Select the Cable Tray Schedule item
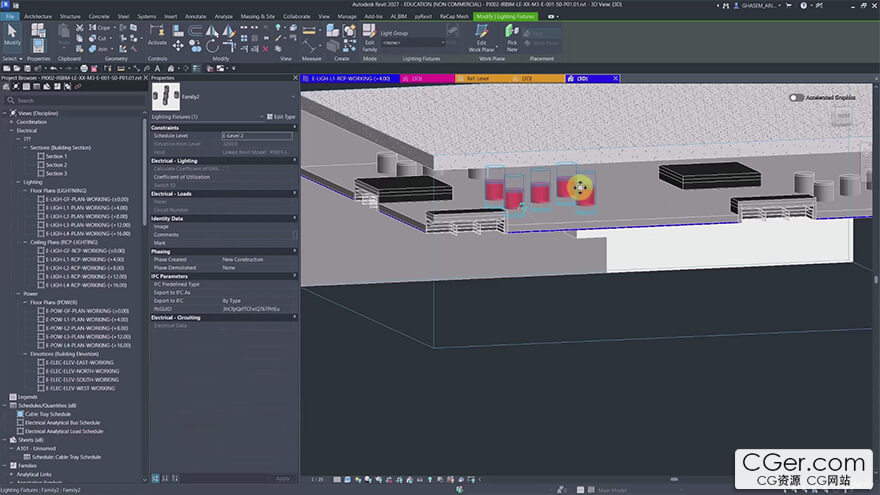Image resolution: width=880 pixels, height=495 pixels. tap(48, 414)
